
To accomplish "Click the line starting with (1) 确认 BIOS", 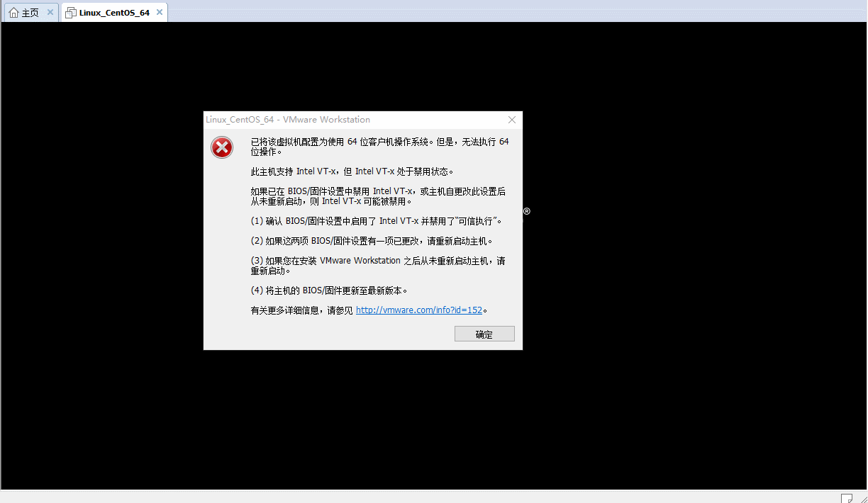I will click(x=377, y=221).
